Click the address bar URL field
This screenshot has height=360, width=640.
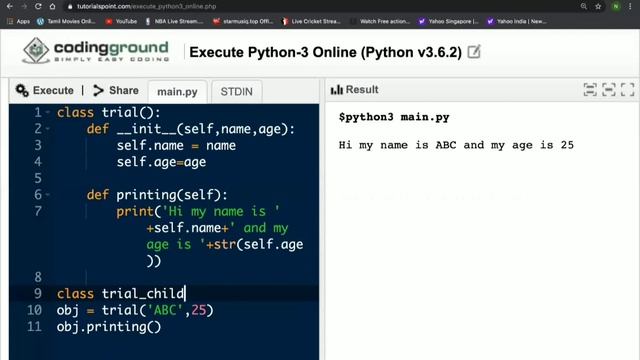pos(318,7)
